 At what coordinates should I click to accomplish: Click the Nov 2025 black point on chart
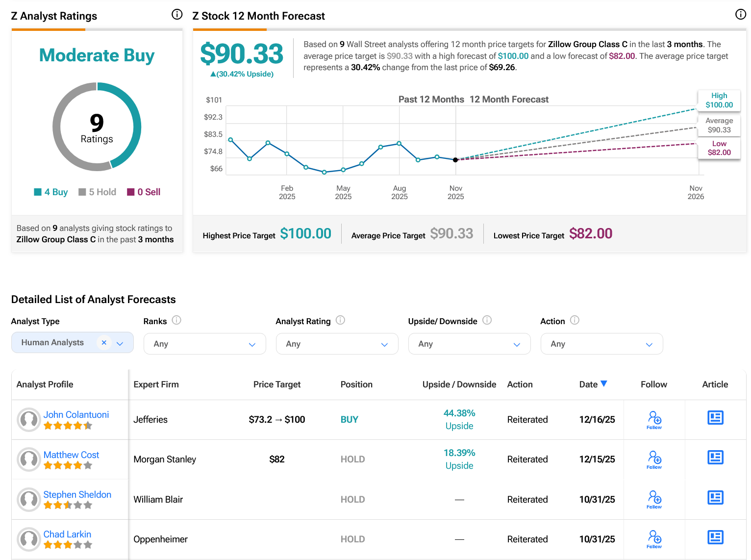[x=455, y=160]
